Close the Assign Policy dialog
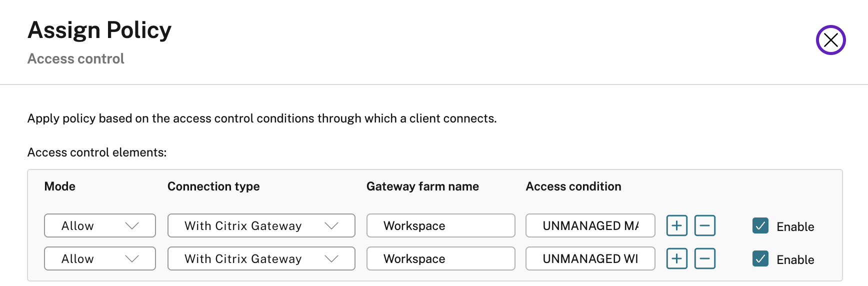 coord(830,40)
